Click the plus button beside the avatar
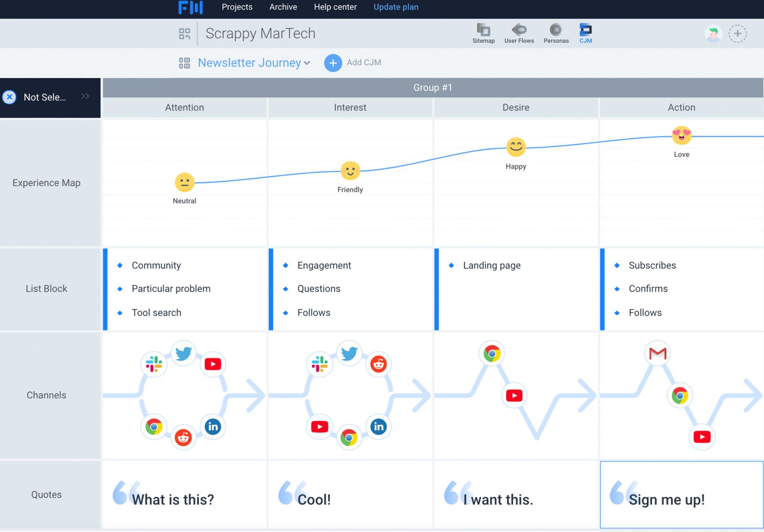The image size is (764, 532). coord(738,33)
